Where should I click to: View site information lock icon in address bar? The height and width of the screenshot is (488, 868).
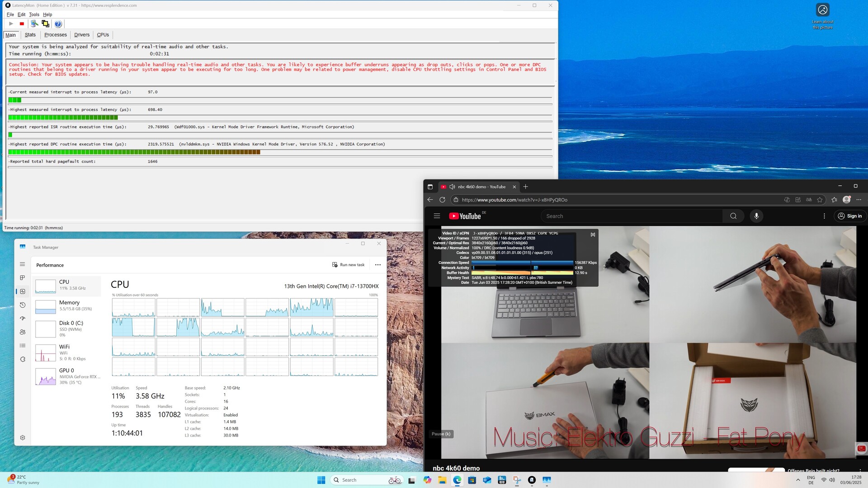(456, 200)
